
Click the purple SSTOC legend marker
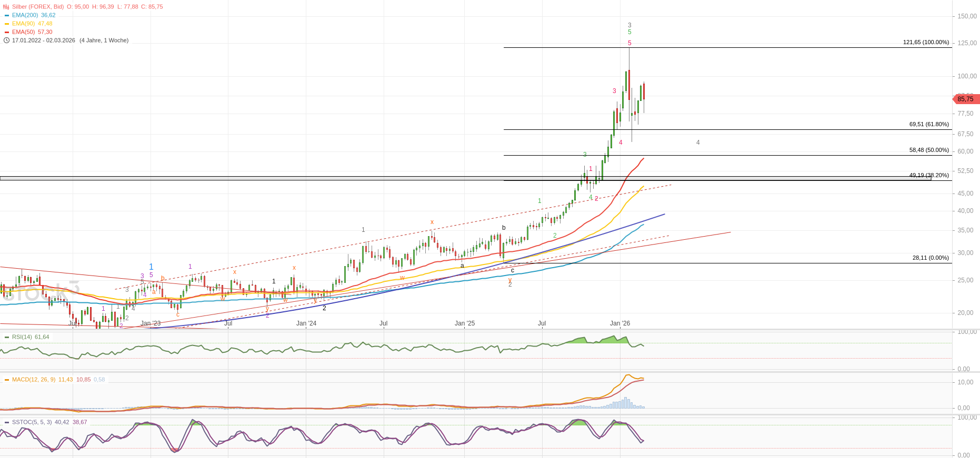pos(7,422)
